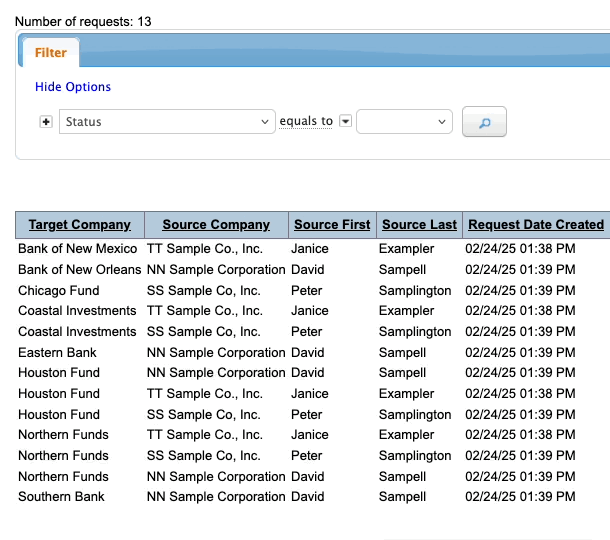Sort by Source First column
The image size is (610, 540).
click(x=332, y=225)
